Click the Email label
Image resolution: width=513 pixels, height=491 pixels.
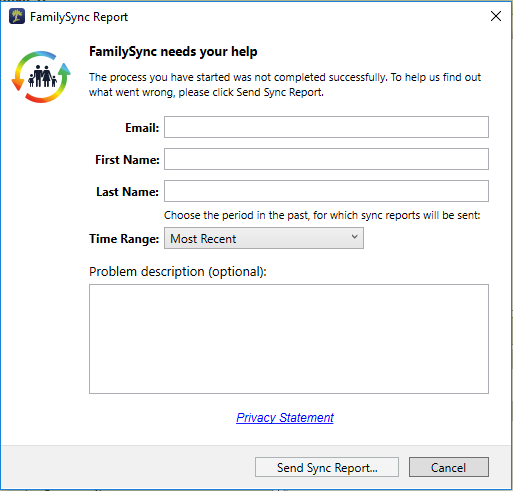pos(142,128)
